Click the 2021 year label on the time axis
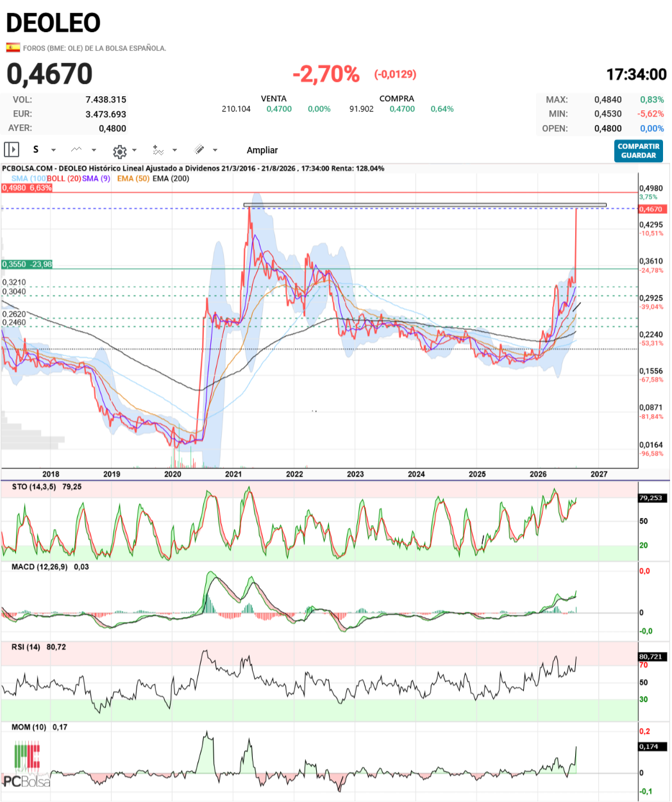Image resolution: width=672 pixels, height=802 pixels. (233, 474)
